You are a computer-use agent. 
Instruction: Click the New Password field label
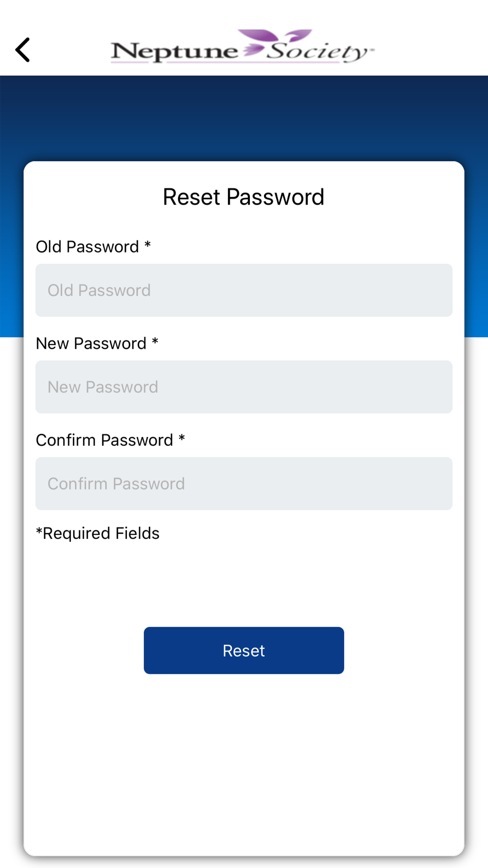pos(91,344)
